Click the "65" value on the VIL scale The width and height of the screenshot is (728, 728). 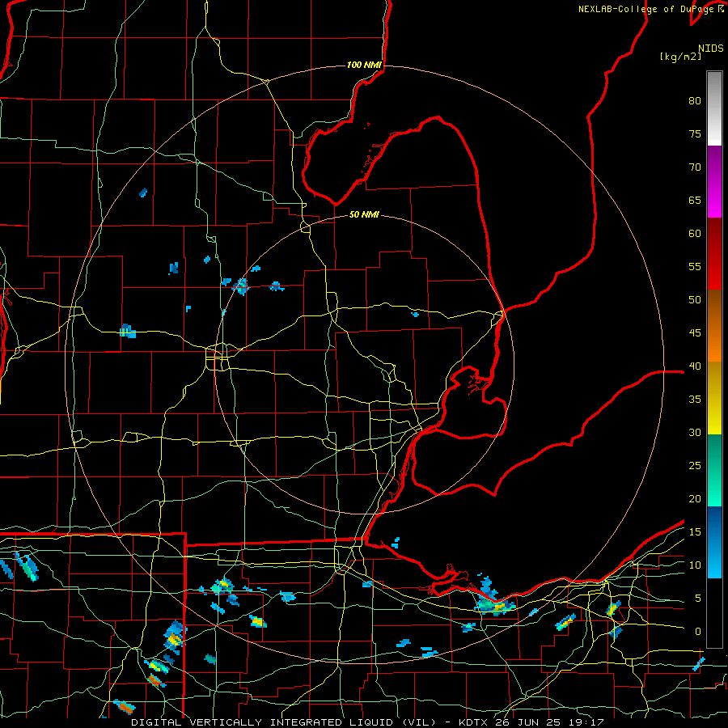695,201
